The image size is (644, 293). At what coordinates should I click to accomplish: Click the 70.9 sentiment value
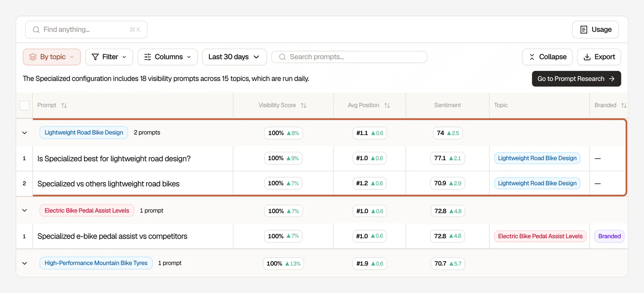448,183
